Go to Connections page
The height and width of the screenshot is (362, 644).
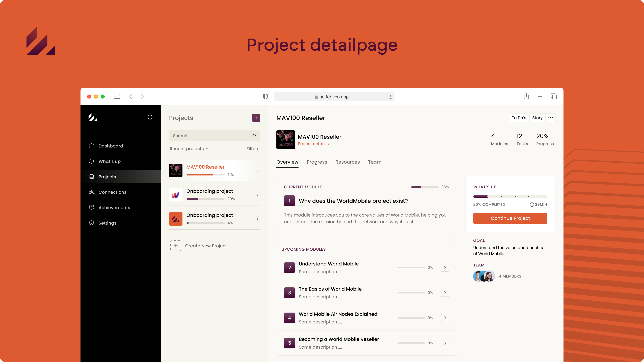108,192
